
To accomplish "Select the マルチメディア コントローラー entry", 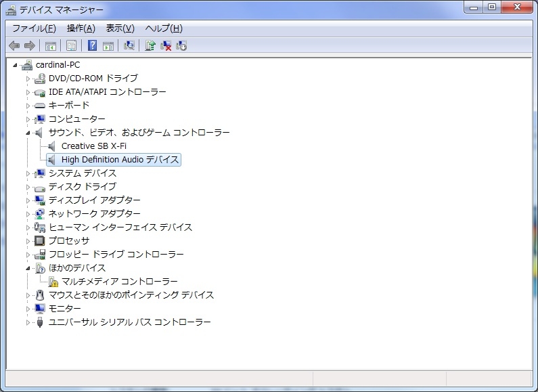I will pos(119,282).
